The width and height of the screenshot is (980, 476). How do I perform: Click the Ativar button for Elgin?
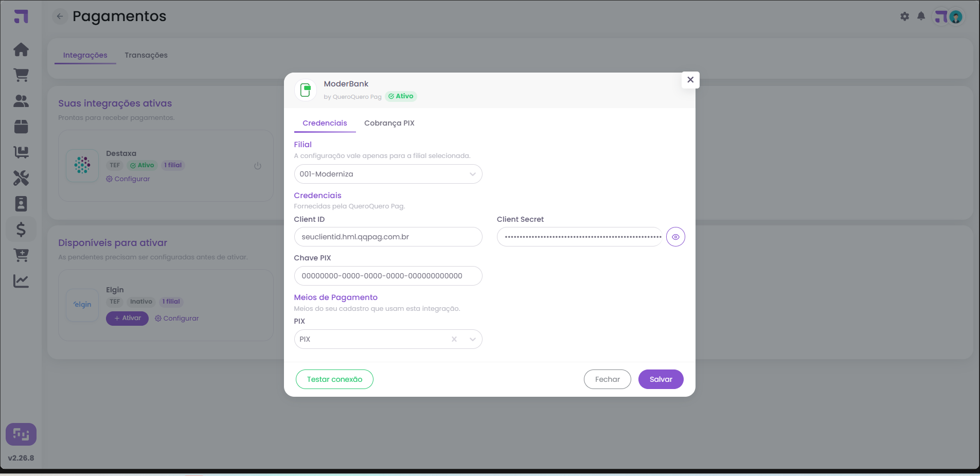coord(127,318)
